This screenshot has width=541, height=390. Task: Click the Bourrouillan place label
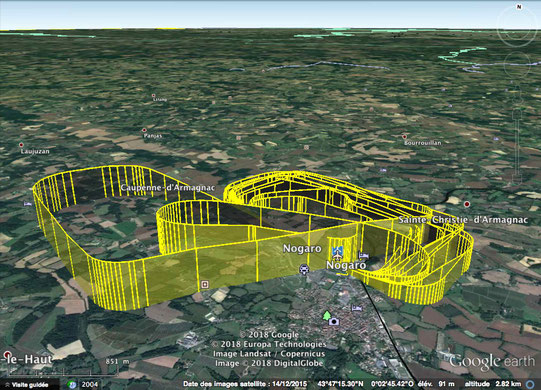point(423,143)
